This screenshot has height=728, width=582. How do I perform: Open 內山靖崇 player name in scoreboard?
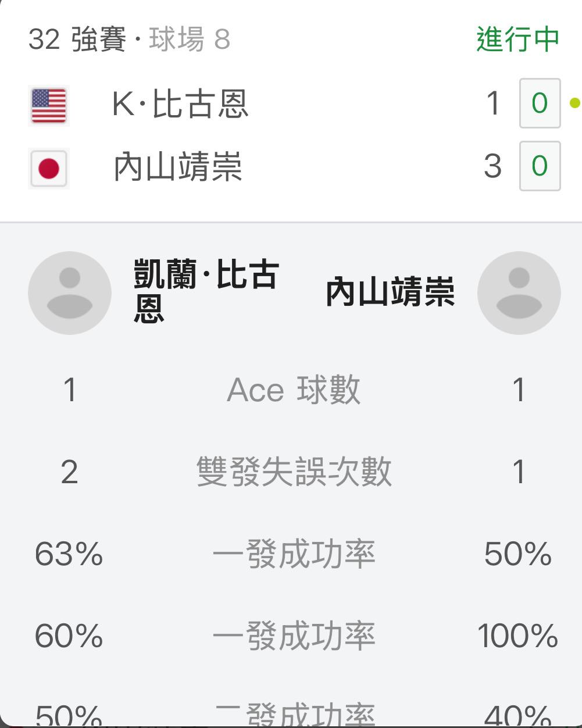(178, 167)
